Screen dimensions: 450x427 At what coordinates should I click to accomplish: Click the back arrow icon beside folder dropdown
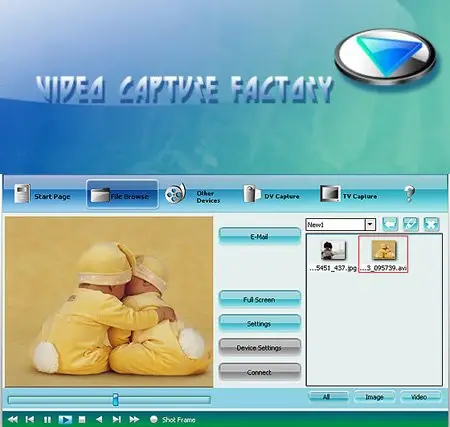point(390,224)
